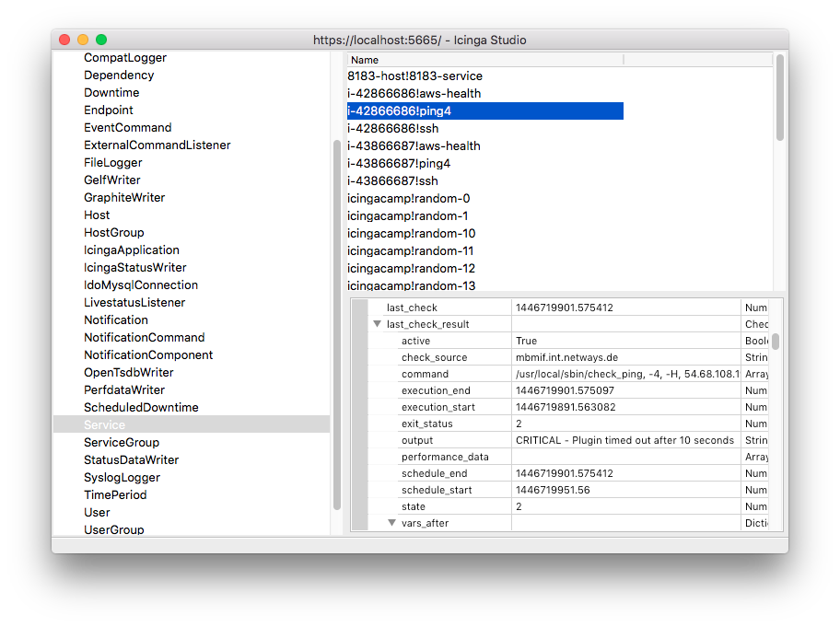840x627 pixels.
Task: Select i-43866687!ssh service
Action: point(392,181)
